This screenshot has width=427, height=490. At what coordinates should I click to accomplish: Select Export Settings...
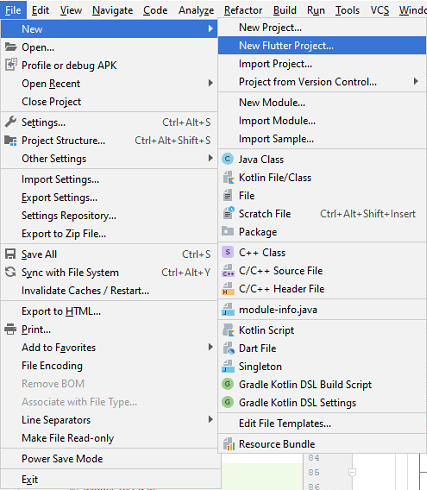click(109, 197)
